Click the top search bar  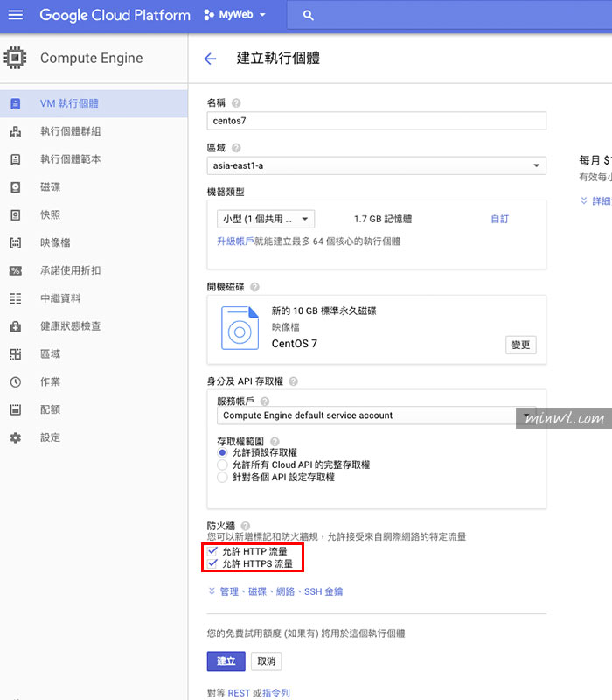tap(449, 15)
